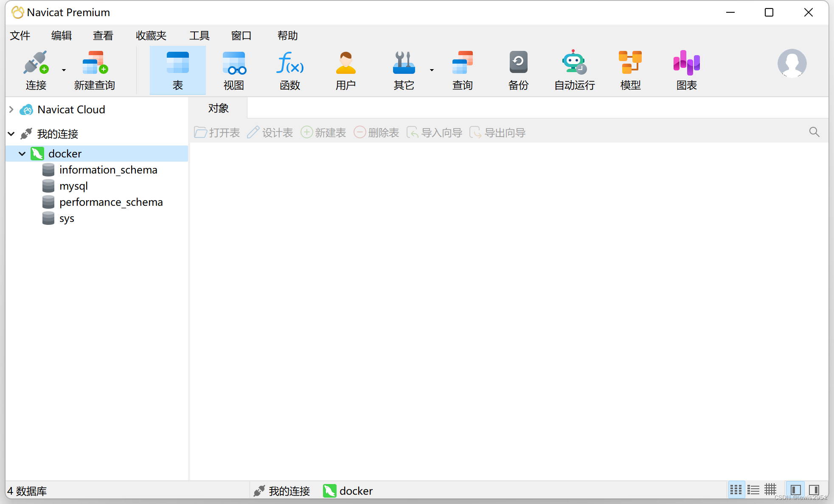The image size is (834, 504).
Task: Open the Model (模型) tool
Action: pyautogui.click(x=630, y=70)
